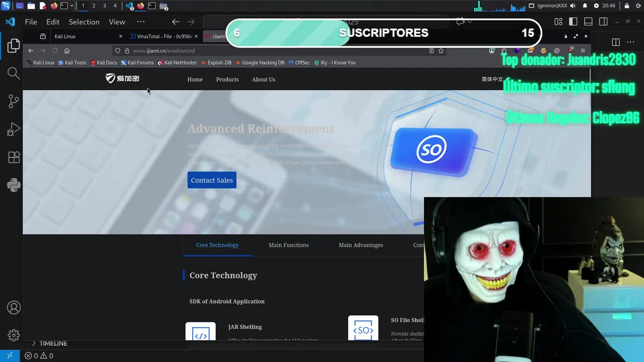644x362 pixels.
Task: Click the Contact Sales button
Action: click(x=212, y=180)
